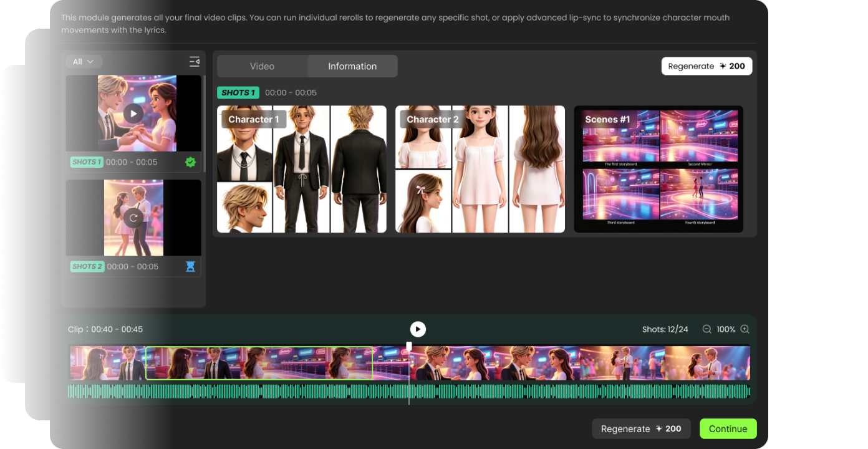Switch to the Video tab

pyautogui.click(x=262, y=66)
